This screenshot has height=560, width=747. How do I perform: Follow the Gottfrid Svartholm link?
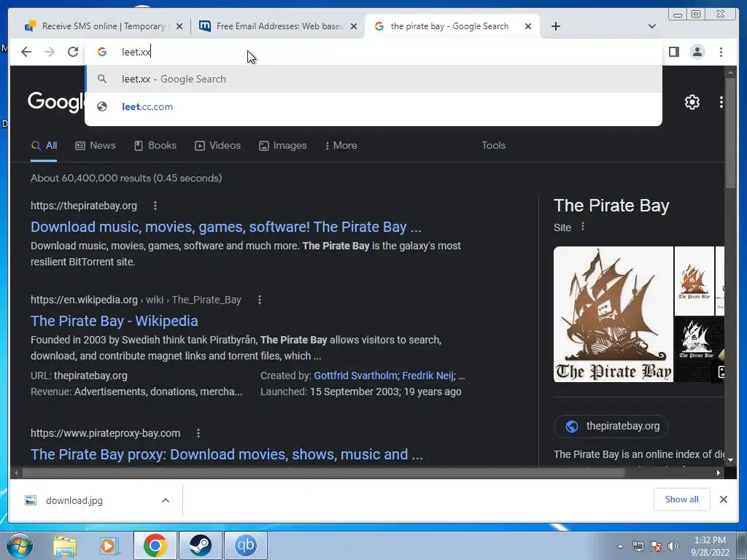(355, 376)
